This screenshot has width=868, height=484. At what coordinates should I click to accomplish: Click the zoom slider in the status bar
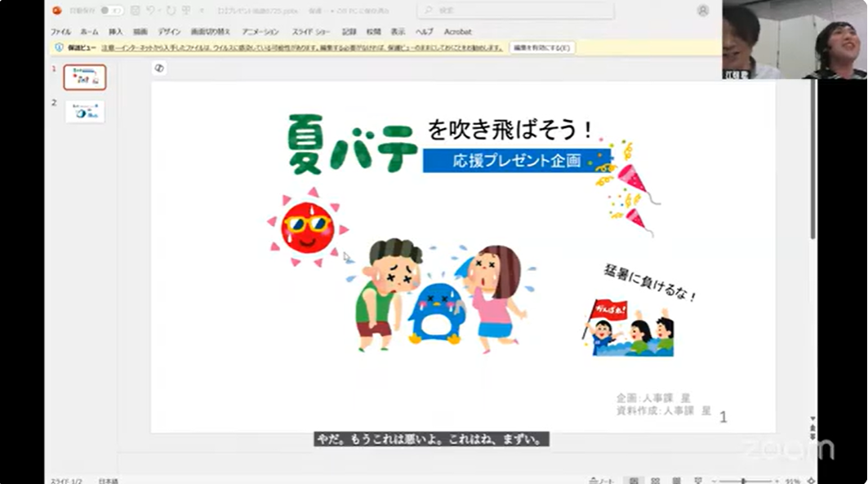[744, 481]
